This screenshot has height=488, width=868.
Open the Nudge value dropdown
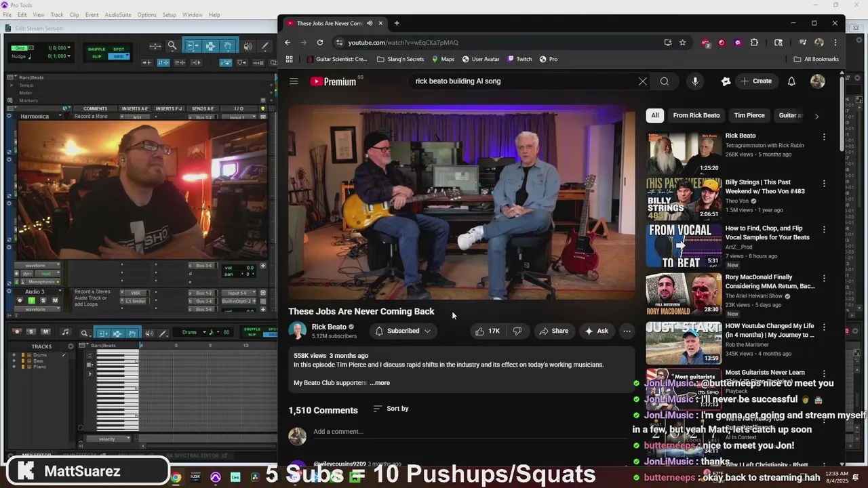pyautogui.click(x=69, y=56)
